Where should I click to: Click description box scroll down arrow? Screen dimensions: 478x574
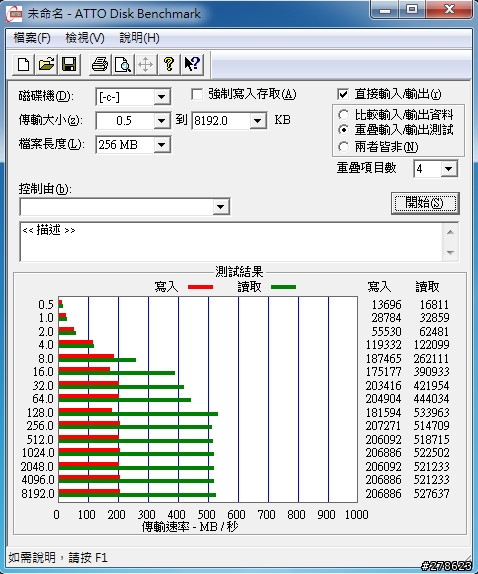[450, 252]
